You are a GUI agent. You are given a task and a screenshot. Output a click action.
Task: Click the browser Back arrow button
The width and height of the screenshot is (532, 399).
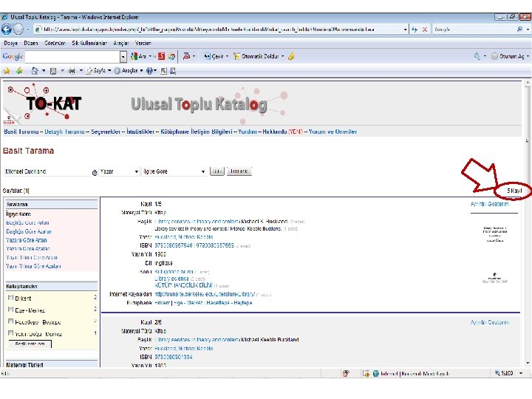(x=6, y=29)
